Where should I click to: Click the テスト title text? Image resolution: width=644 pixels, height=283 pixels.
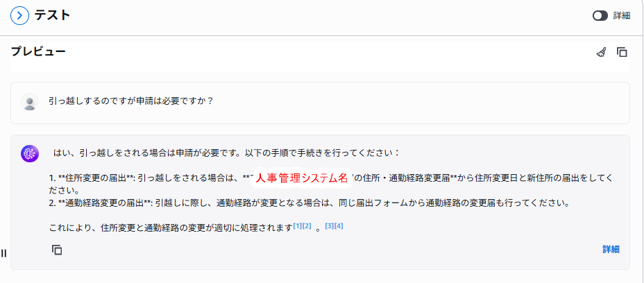click(x=53, y=15)
